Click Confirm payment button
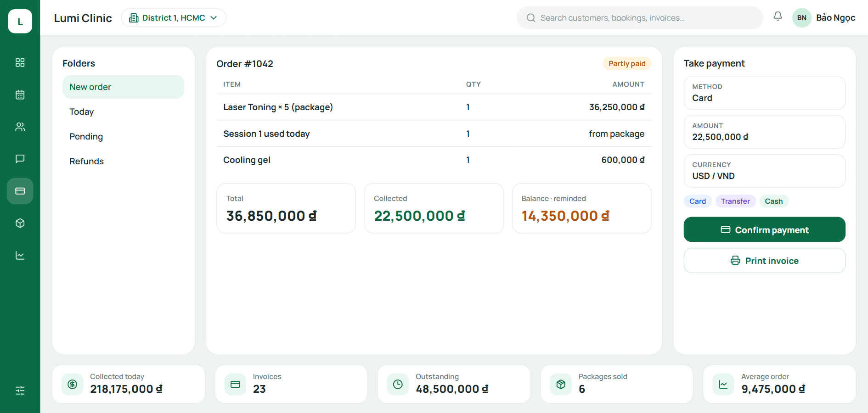This screenshot has height=413, width=868. click(764, 229)
